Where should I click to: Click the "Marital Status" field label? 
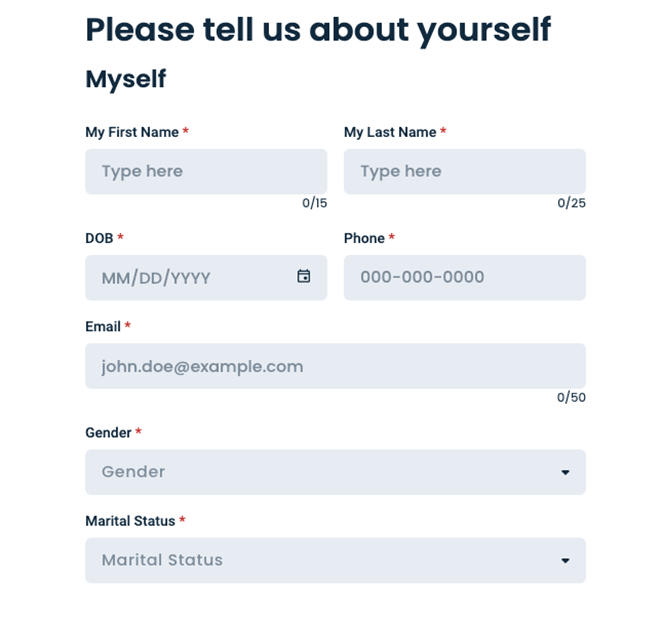tap(130, 521)
